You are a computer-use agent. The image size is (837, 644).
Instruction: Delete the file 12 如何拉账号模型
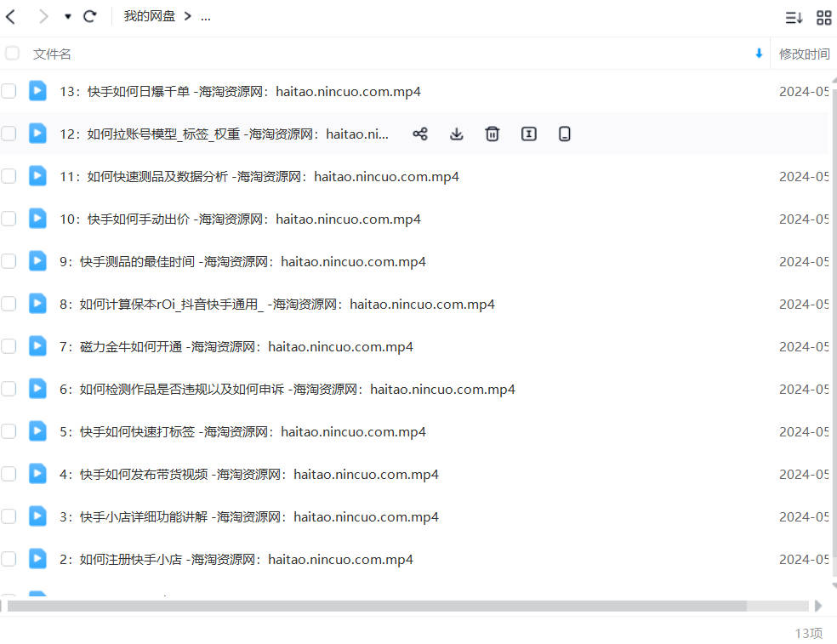click(493, 134)
